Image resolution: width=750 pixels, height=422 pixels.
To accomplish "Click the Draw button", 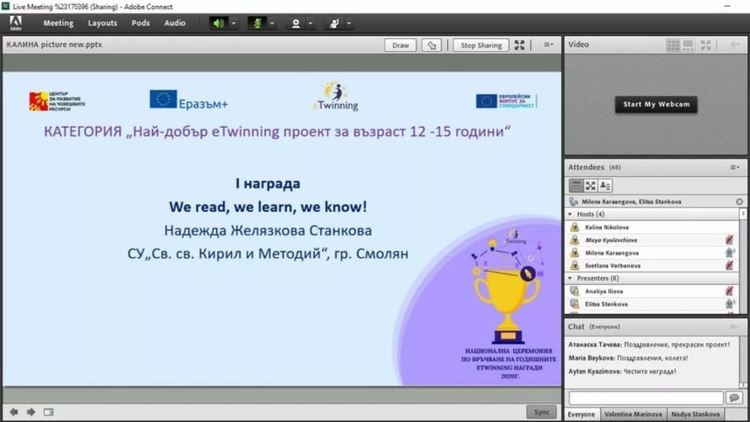I will [x=401, y=45].
